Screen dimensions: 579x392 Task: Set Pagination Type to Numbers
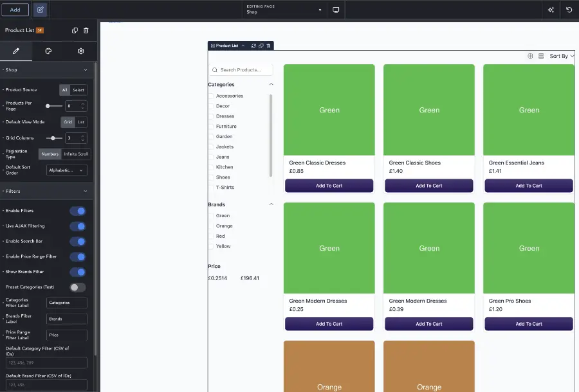[x=50, y=154]
